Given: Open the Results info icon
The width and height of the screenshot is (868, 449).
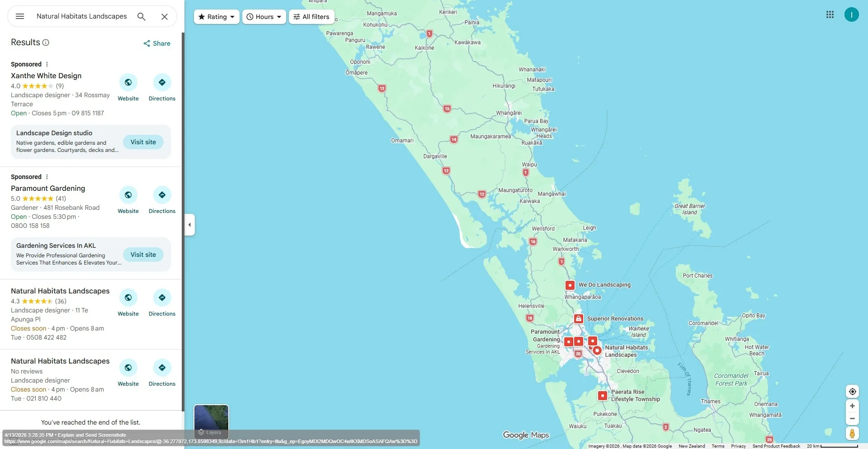Looking at the screenshot, I should [46, 43].
